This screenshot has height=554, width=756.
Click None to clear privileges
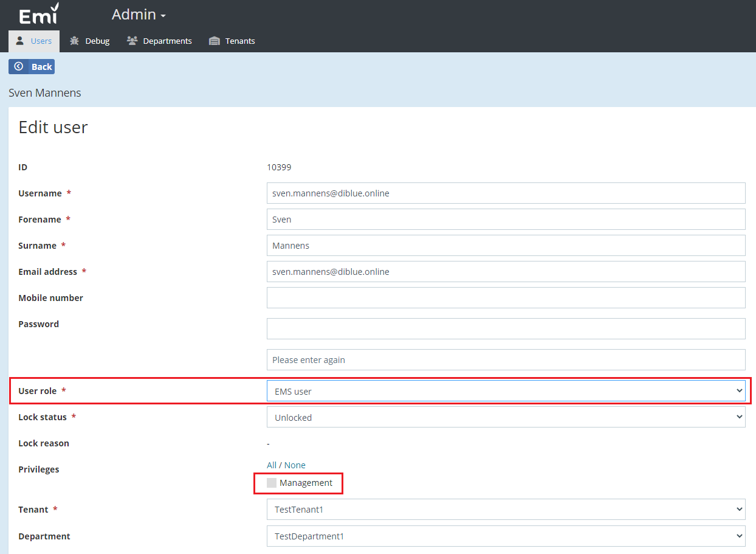tap(295, 465)
